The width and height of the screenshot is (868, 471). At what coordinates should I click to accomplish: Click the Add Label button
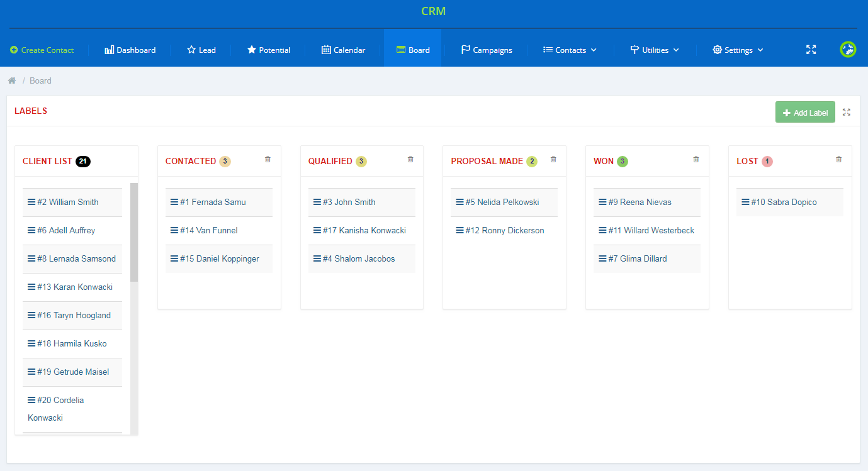805,113
